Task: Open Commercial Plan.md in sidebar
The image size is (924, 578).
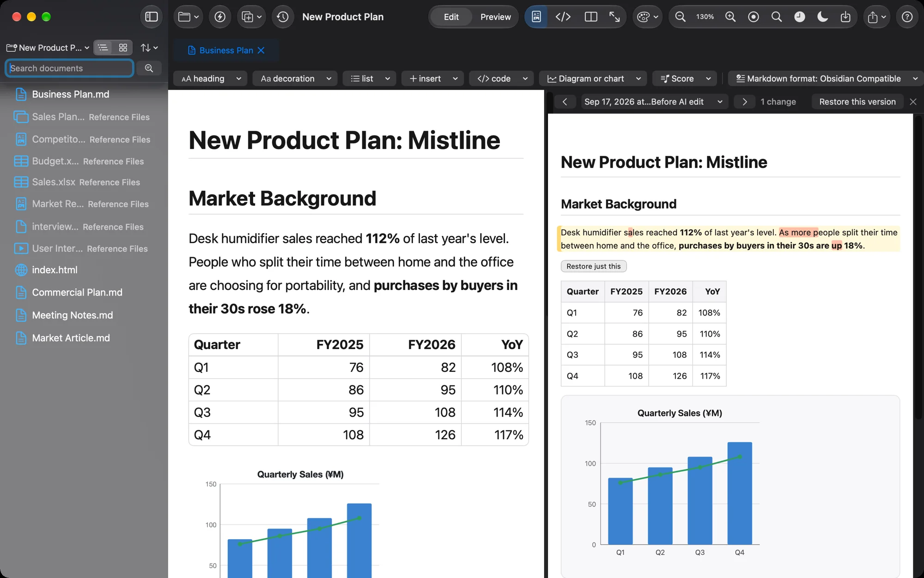Action: [77, 293]
